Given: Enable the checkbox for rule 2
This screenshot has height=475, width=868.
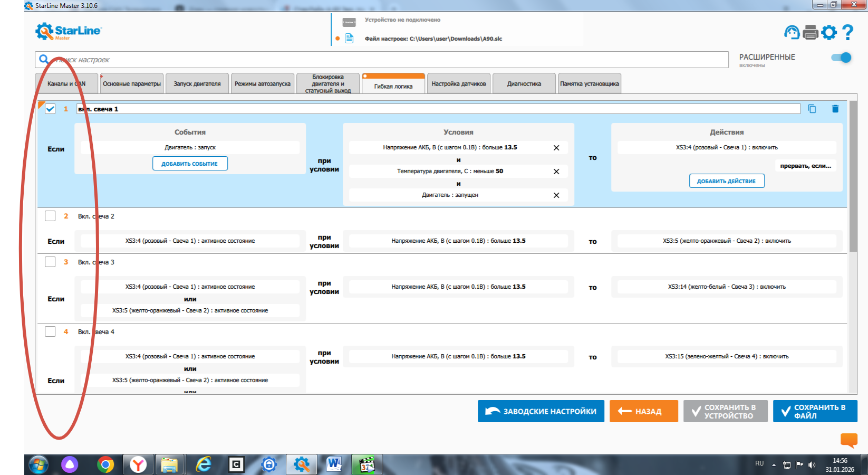Looking at the screenshot, I should [50, 216].
